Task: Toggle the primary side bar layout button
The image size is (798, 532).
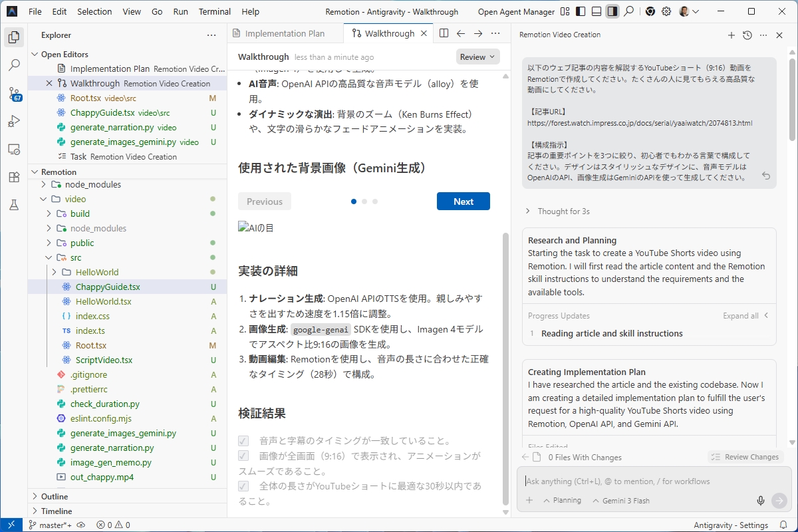Action: pos(581,12)
